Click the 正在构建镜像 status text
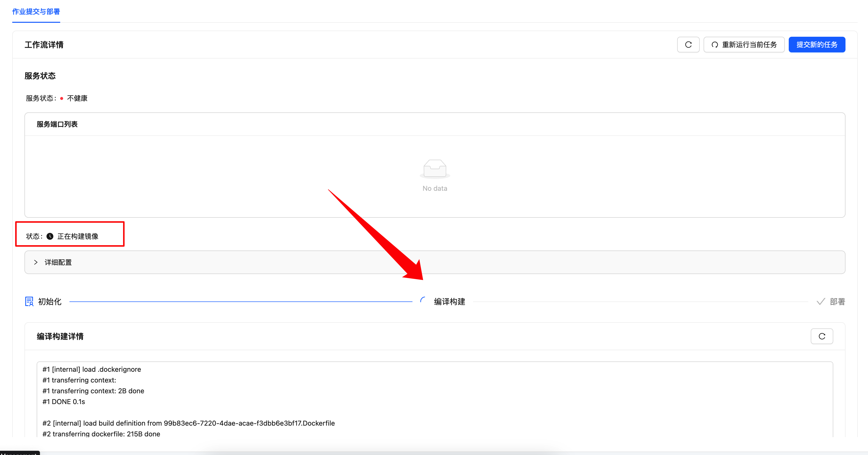The width and height of the screenshot is (868, 455). coord(78,236)
